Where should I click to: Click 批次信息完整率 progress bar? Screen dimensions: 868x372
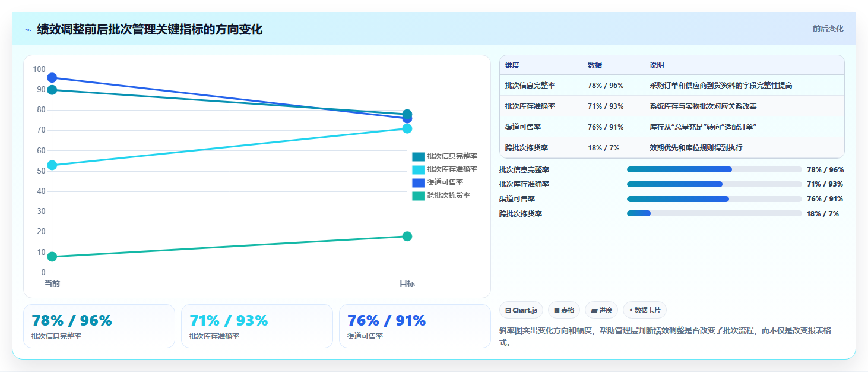pyautogui.click(x=714, y=169)
